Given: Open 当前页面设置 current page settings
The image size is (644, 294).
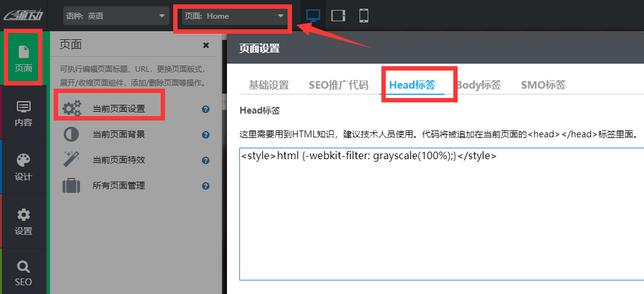Looking at the screenshot, I should pos(118,109).
